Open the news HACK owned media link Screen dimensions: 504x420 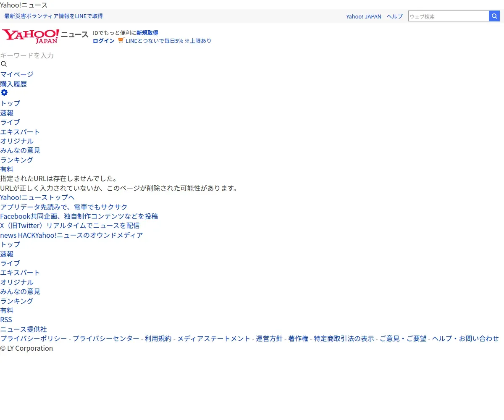pos(71,235)
